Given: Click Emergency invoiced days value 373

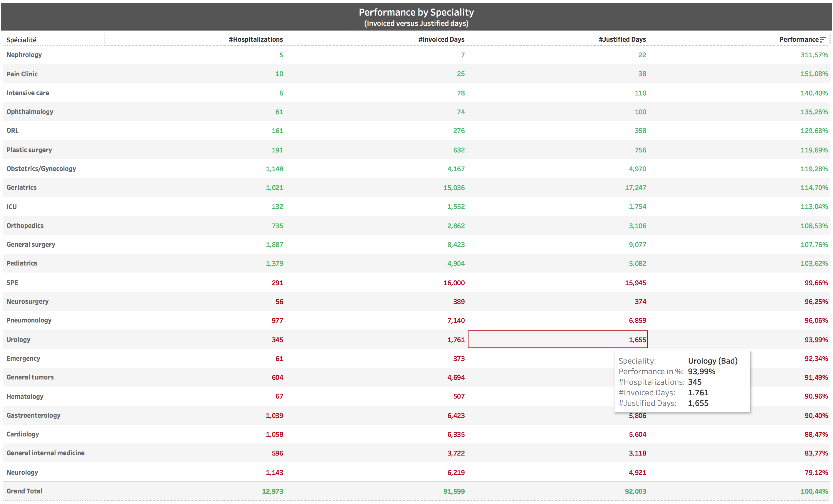Looking at the screenshot, I should point(459,359).
